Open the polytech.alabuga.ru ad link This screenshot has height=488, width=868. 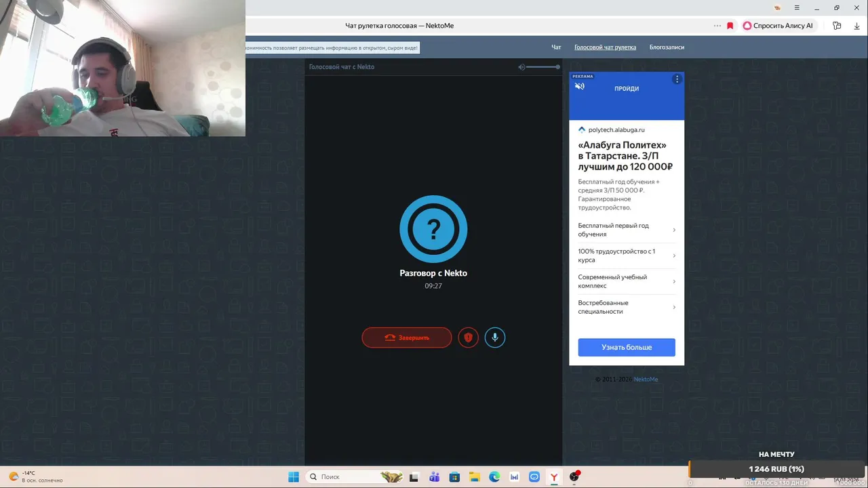point(616,129)
